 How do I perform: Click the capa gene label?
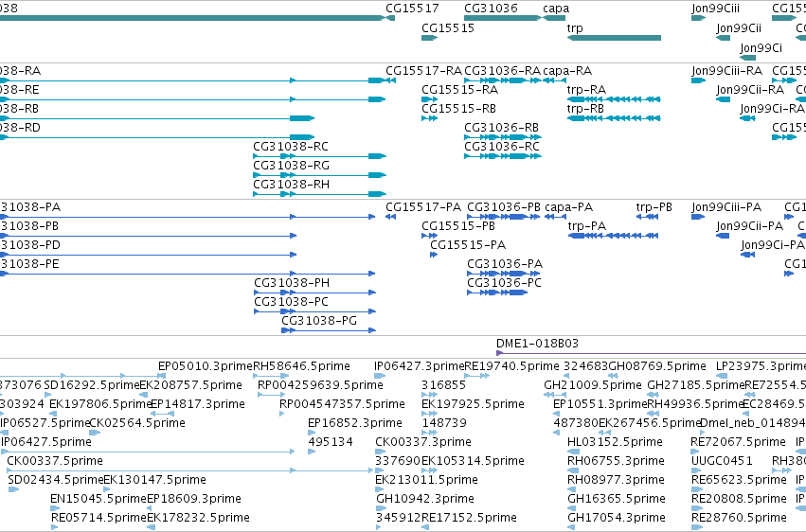click(556, 9)
